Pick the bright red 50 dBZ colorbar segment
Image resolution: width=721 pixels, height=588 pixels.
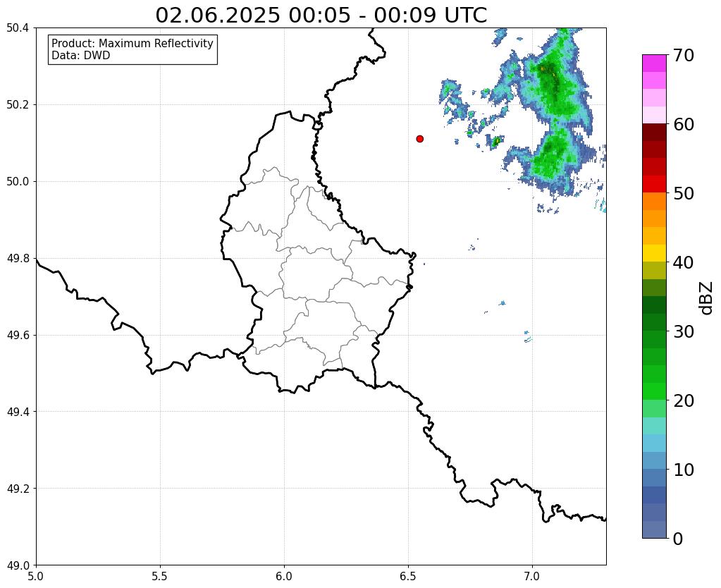point(654,184)
